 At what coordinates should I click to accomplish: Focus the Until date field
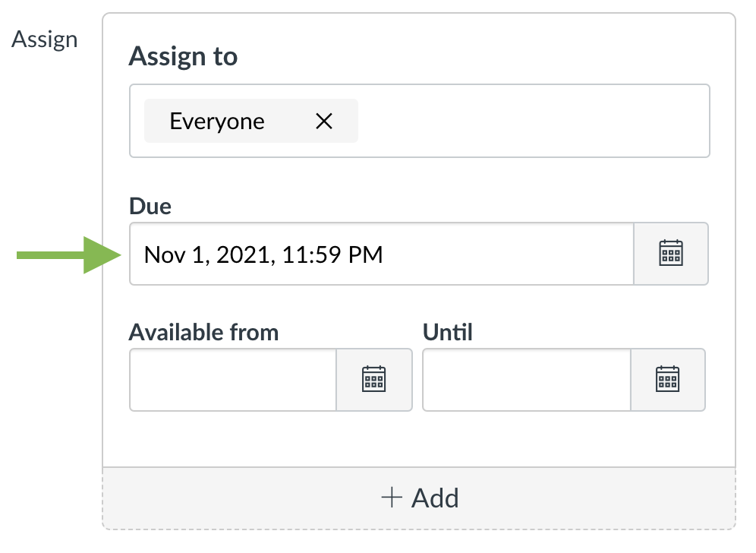pyautogui.click(x=527, y=380)
